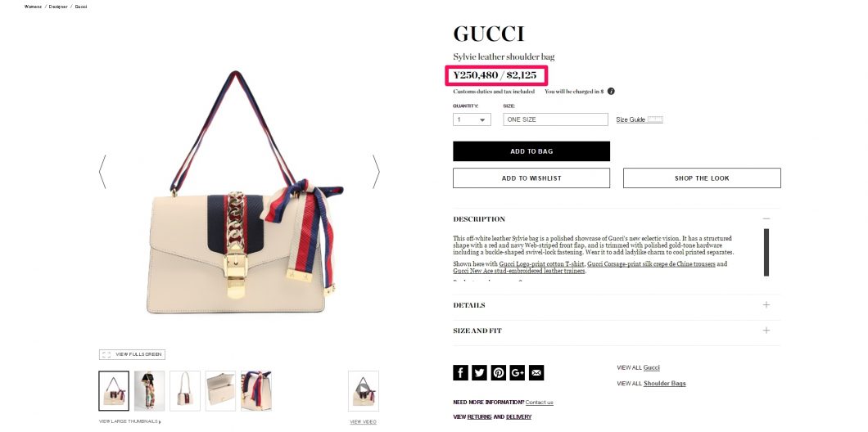Email the product using envelope icon

click(536, 373)
